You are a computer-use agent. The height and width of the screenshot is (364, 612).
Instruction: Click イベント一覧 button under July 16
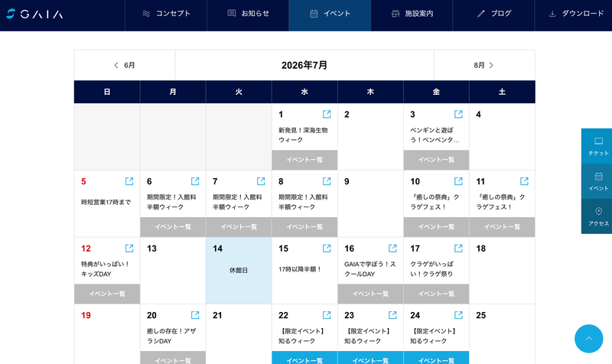370,294
